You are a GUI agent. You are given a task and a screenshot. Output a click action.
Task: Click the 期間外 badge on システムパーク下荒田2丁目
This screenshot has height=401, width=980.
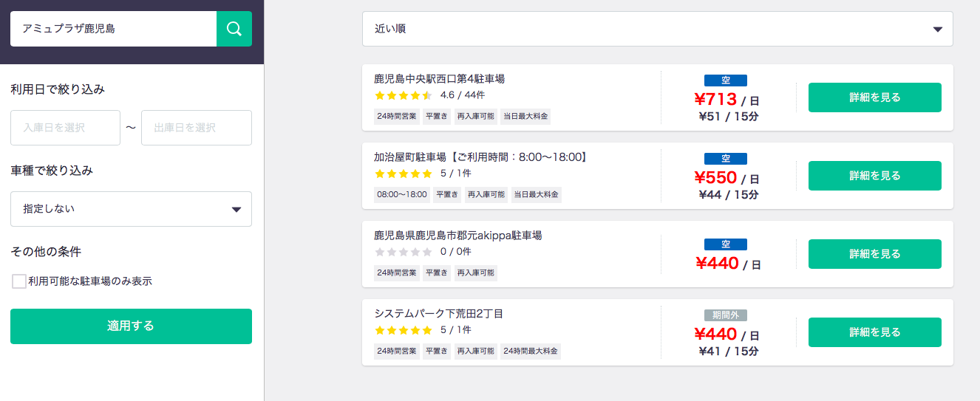click(x=725, y=315)
